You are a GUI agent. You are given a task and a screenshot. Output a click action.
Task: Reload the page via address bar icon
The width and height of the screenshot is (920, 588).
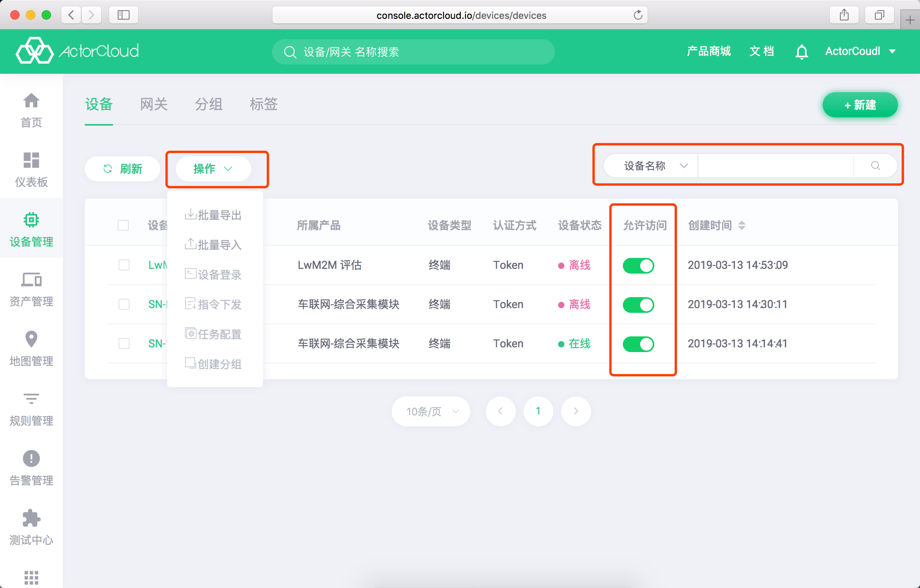click(638, 15)
